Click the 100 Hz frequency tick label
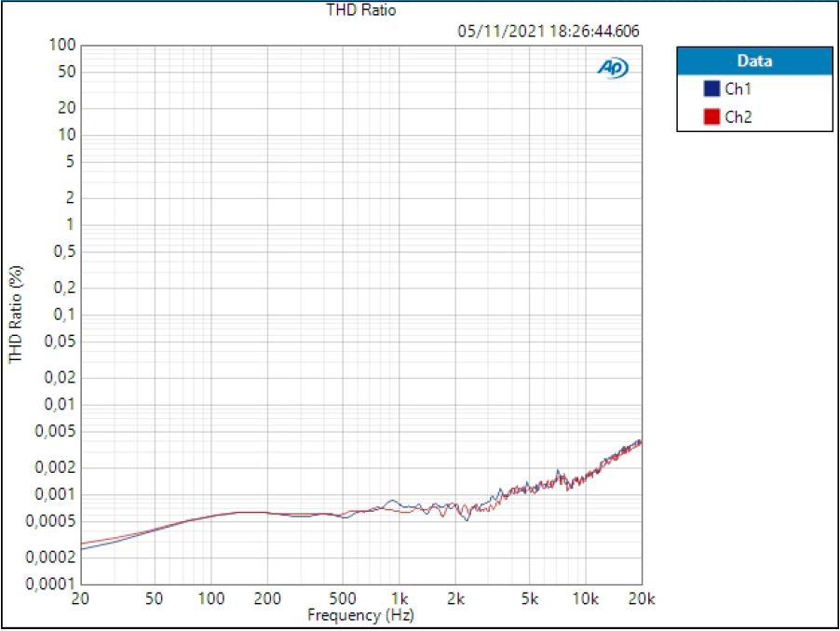 (x=211, y=598)
